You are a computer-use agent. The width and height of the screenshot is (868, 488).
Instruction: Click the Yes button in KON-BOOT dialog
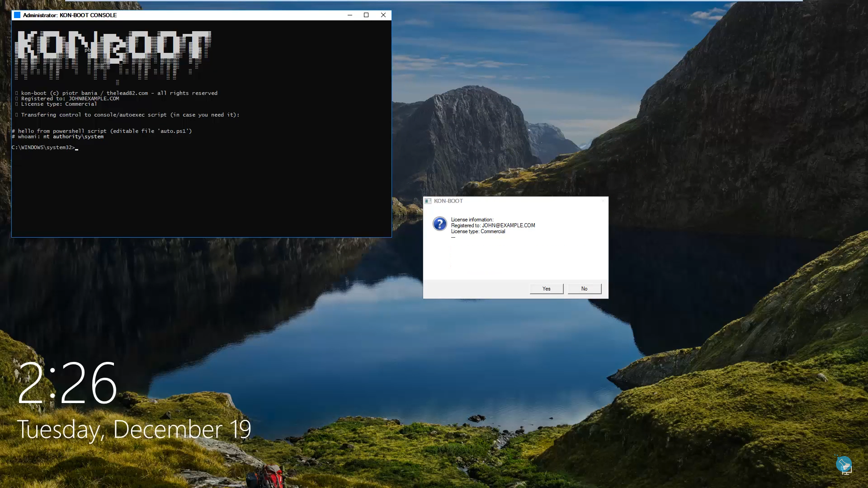pyautogui.click(x=546, y=289)
